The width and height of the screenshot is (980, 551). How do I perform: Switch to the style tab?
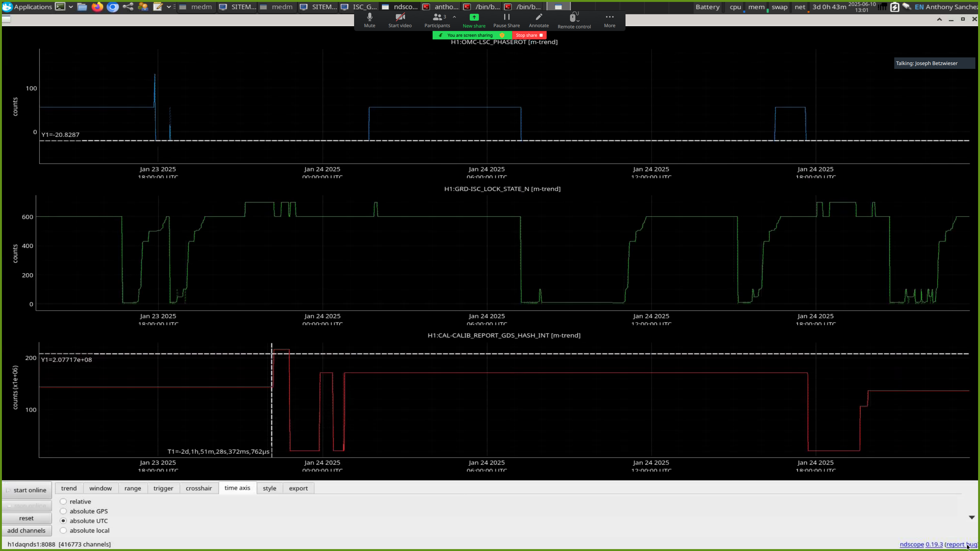tap(269, 488)
